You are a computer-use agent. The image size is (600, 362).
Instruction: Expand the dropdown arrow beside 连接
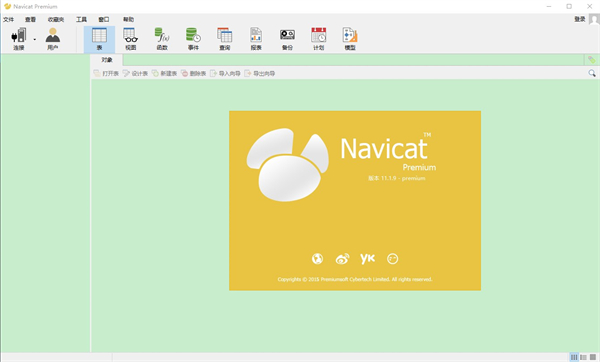(x=34, y=39)
